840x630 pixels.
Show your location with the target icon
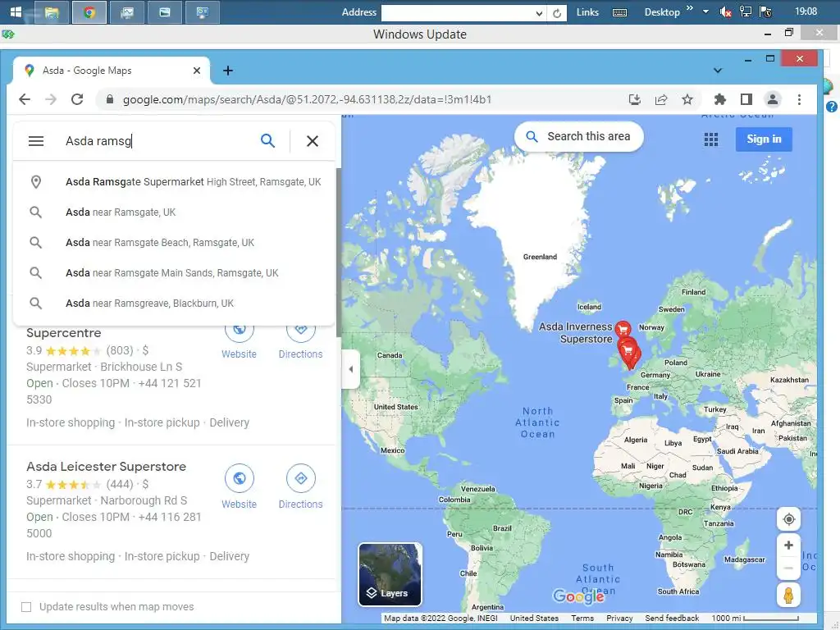(x=788, y=519)
